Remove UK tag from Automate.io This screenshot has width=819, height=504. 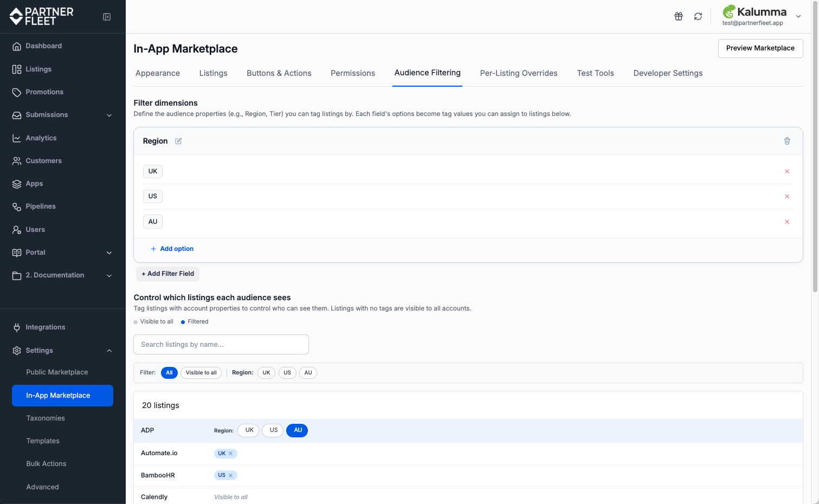click(x=230, y=454)
